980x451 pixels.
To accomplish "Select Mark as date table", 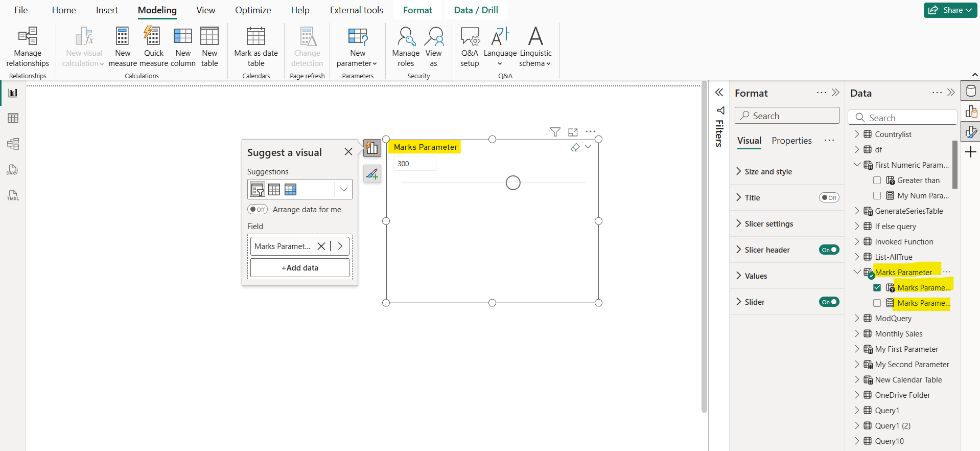I will 255,47.
